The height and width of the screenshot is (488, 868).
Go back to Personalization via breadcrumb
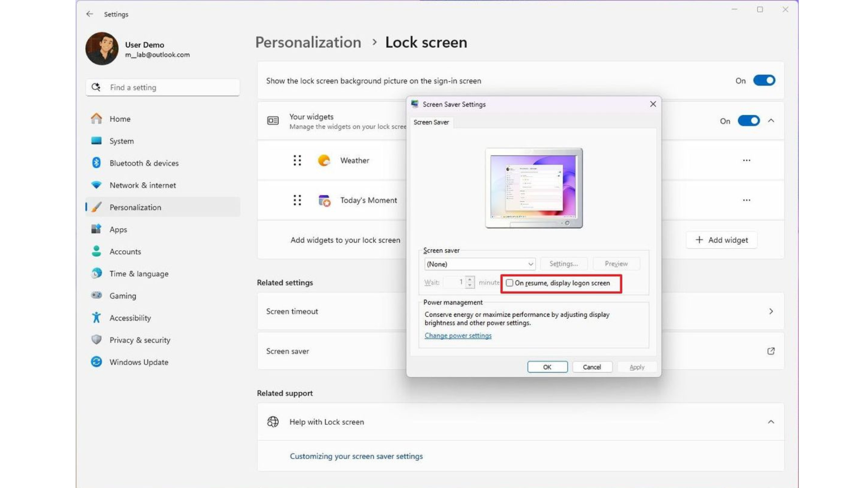[308, 42]
